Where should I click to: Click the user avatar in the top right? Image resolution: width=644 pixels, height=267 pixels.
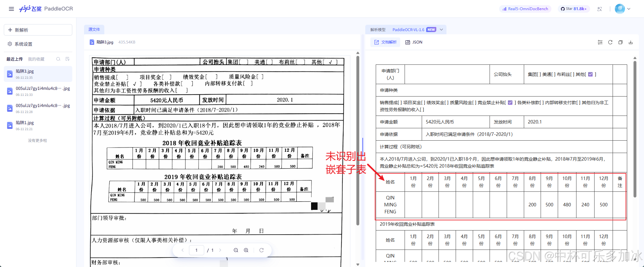[620, 9]
